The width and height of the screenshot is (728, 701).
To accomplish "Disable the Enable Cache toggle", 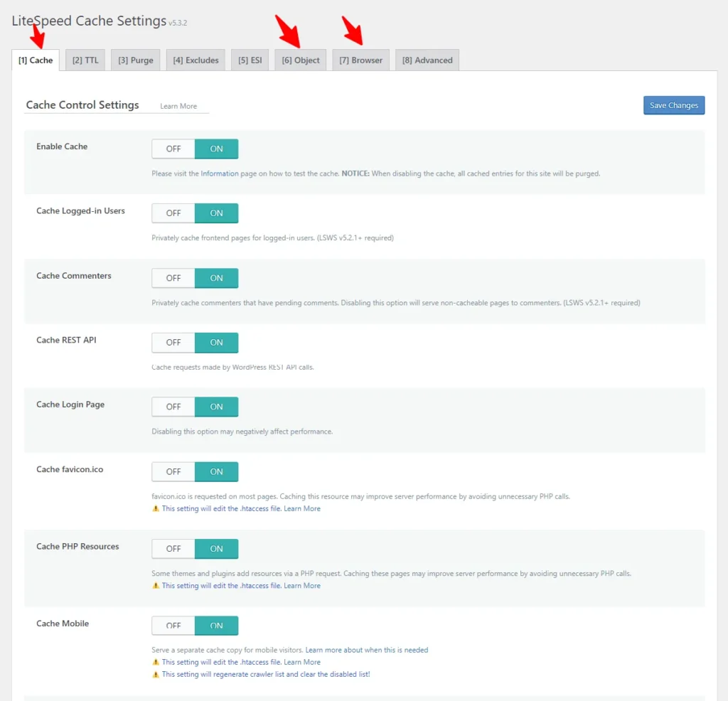I will tap(173, 149).
